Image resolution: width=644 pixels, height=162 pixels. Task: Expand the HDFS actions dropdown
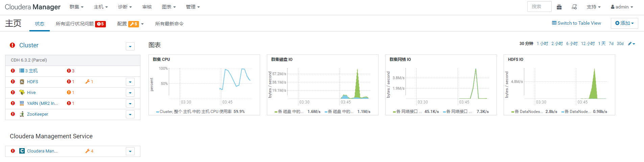[130, 82]
